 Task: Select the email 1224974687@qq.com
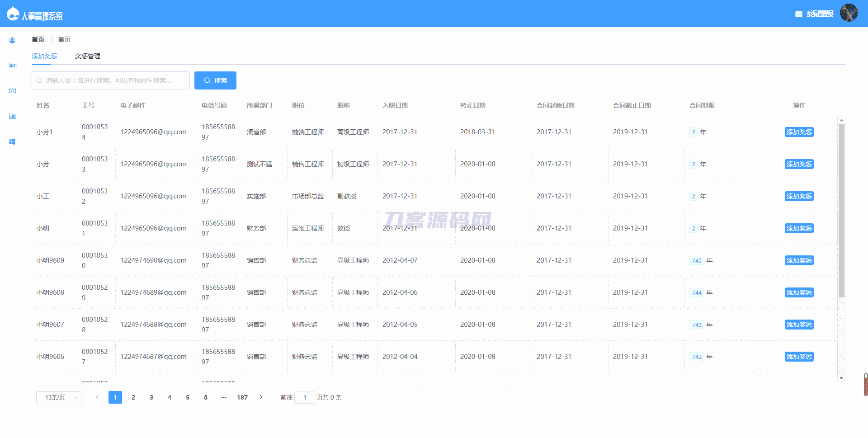click(x=153, y=357)
